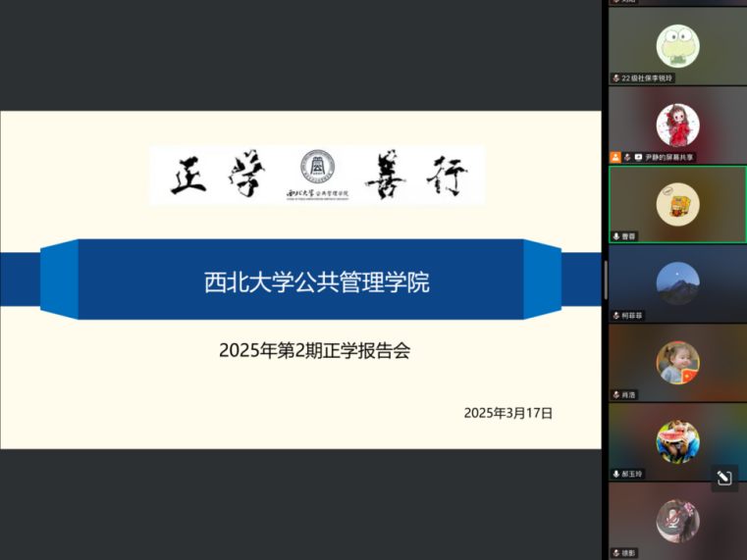Click the orange host badge beside 尹静

pos(615,157)
